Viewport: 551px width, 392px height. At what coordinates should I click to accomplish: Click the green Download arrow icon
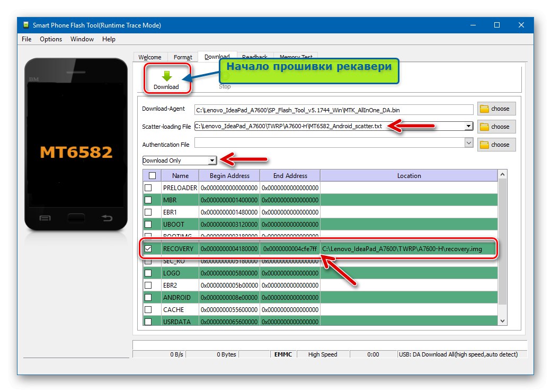click(166, 76)
